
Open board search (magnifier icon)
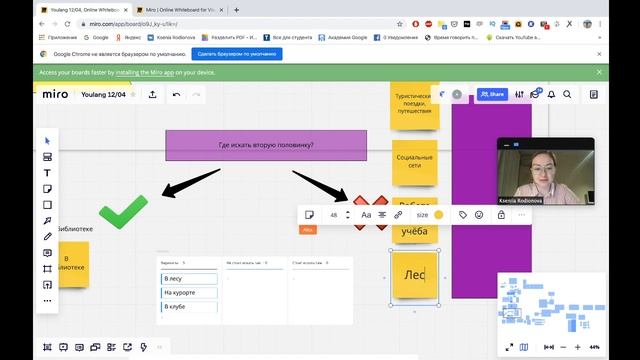point(567,94)
